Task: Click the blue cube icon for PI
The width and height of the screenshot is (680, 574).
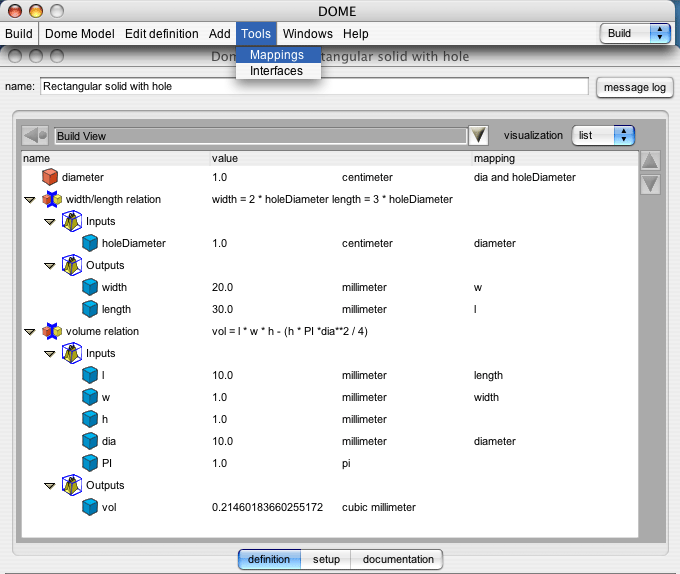Action: pyautogui.click(x=90, y=463)
